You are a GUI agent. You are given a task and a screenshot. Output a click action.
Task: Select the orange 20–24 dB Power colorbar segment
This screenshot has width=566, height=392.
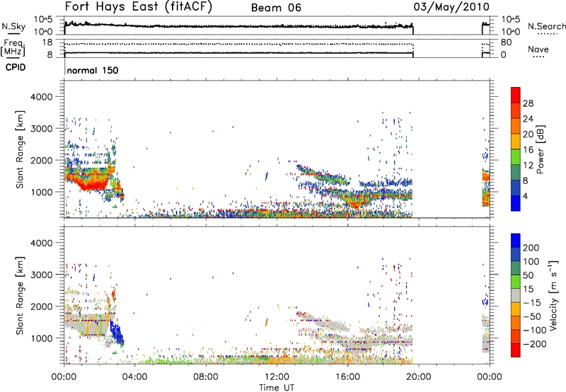[x=516, y=127]
